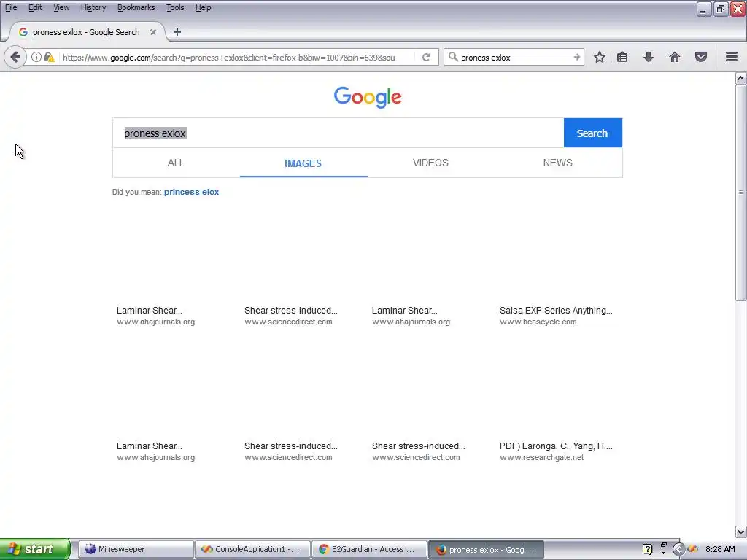The height and width of the screenshot is (560, 747).
Task: Switch to Minesweeper in the taskbar
Action: (x=135, y=549)
